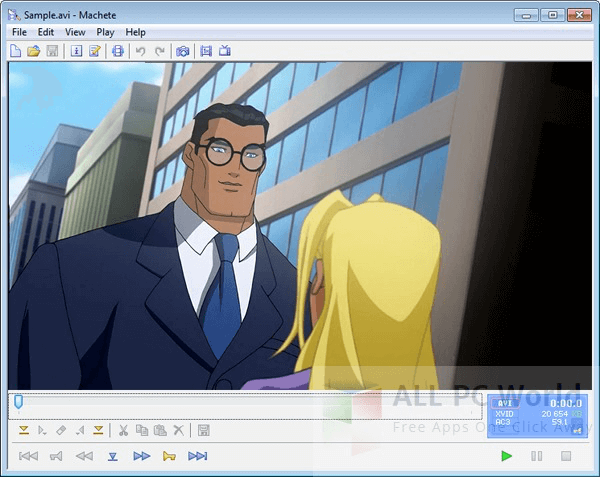Open the File menu
This screenshot has width=600, height=477.
[20, 32]
